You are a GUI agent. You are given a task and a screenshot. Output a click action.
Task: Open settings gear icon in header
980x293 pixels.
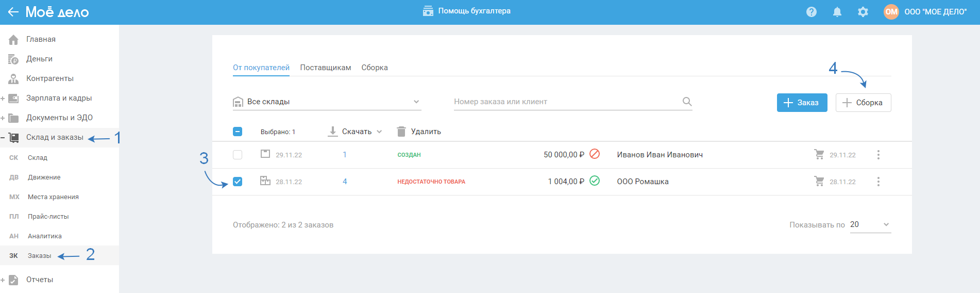coord(863,12)
